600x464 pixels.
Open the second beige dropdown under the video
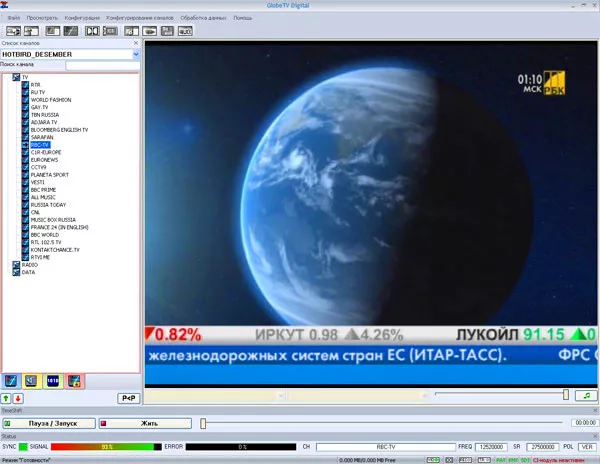point(424,396)
